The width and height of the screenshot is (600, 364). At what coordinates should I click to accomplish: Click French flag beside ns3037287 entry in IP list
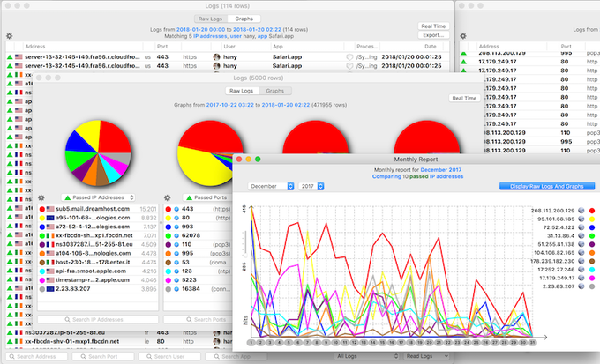[x=50, y=245]
